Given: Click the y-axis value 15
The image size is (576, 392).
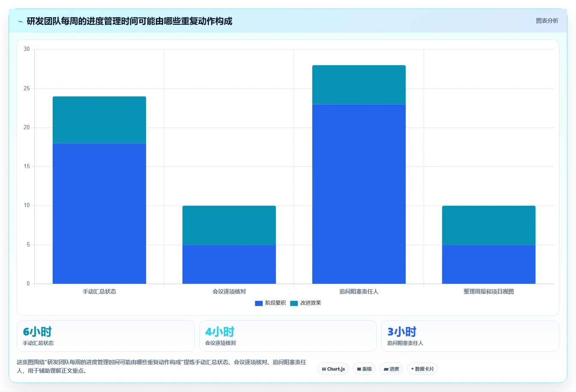Looking at the screenshot, I should 27,166.
